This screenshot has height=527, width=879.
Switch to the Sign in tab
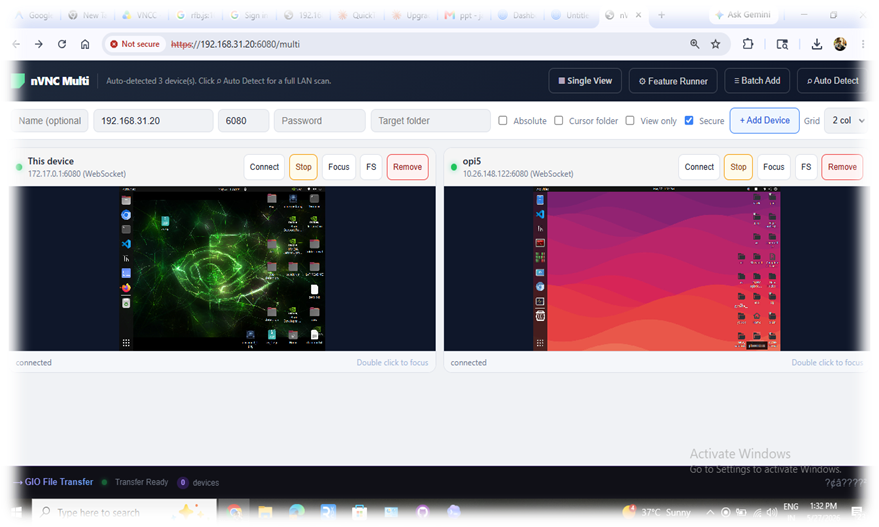click(249, 15)
